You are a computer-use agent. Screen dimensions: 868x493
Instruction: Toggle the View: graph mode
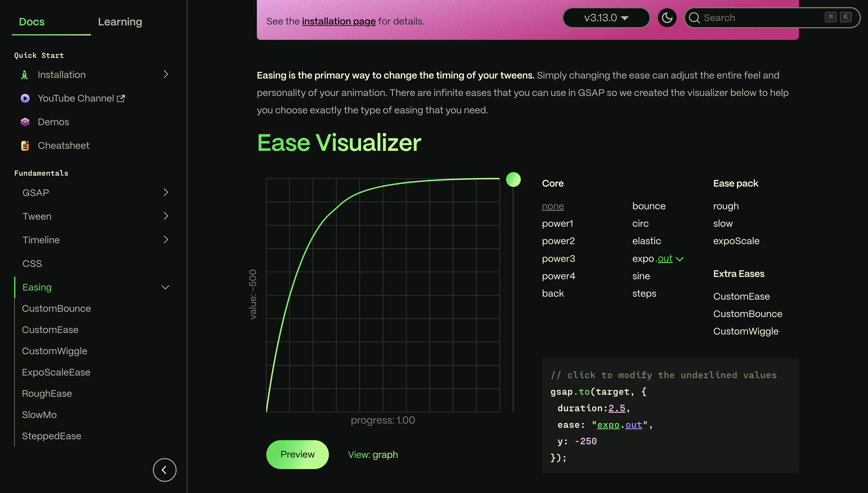[x=373, y=454]
